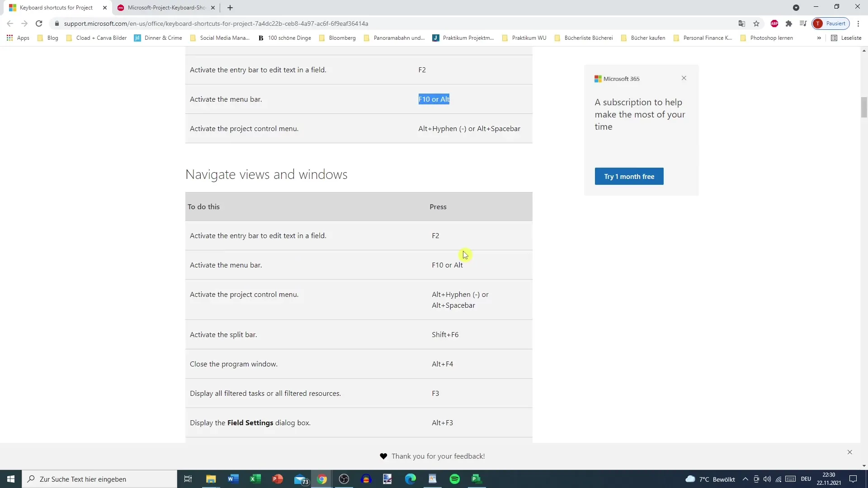The height and width of the screenshot is (488, 868).
Task: Open the Leseliste reading list
Action: (x=846, y=38)
